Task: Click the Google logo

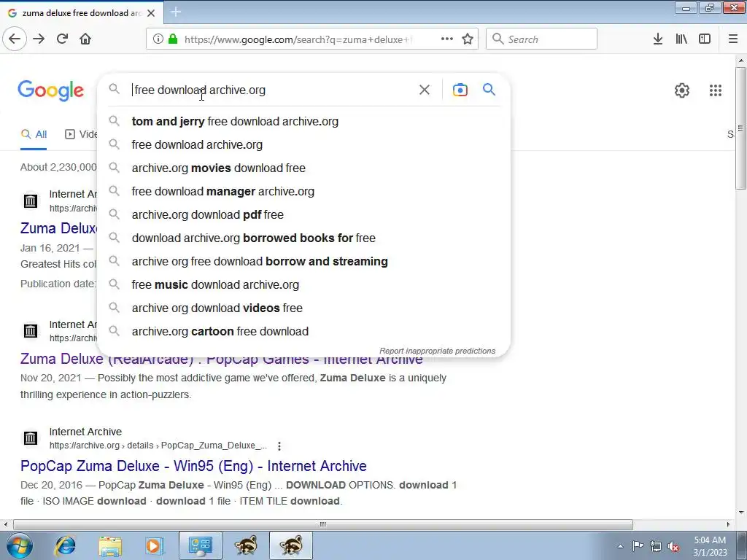Action: [x=50, y=90]
